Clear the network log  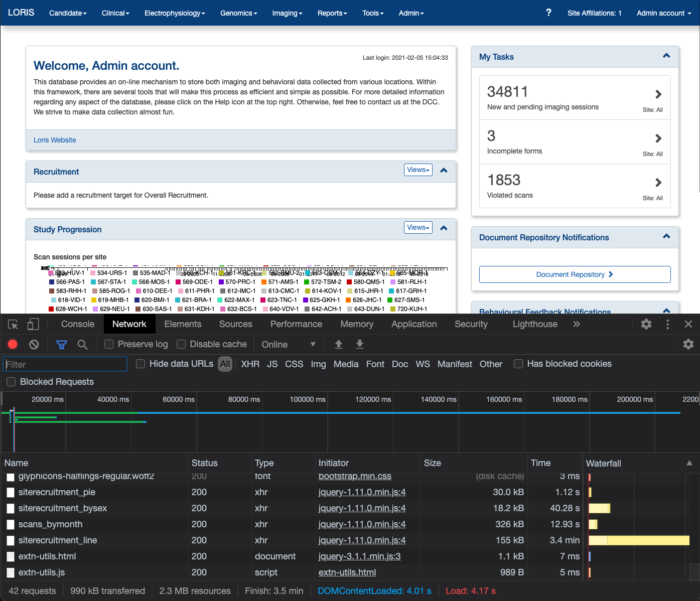[34, 344]
